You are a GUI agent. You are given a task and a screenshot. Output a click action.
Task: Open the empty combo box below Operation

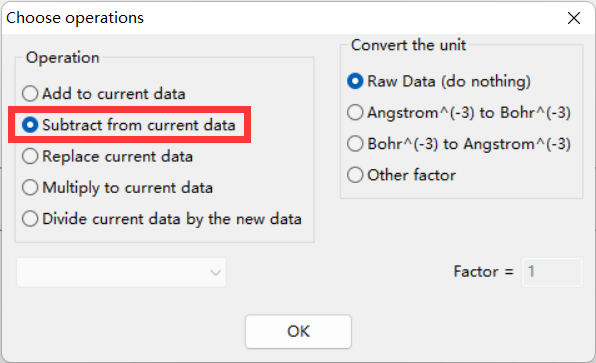coord(121,272)
